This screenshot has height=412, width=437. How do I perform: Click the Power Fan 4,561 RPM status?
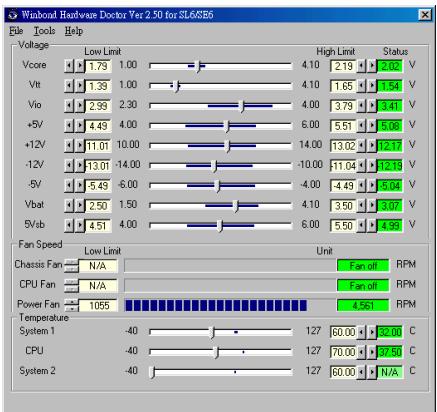point(363,305)
